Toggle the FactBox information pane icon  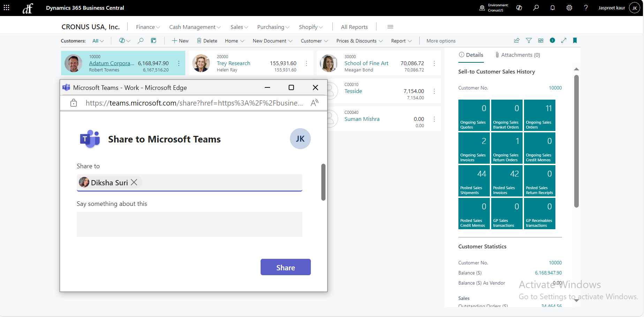pos(552,40)
